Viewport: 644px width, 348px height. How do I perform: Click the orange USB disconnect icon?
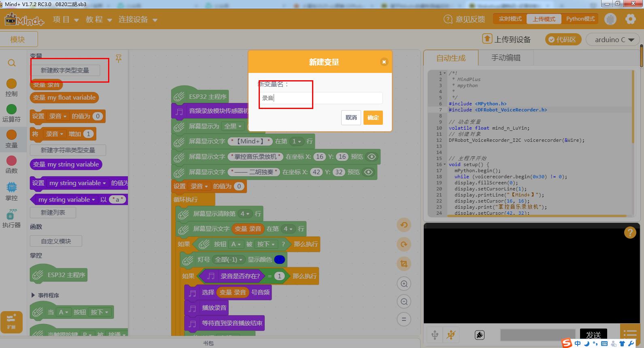pyautogui.click(x=451, y=335)
